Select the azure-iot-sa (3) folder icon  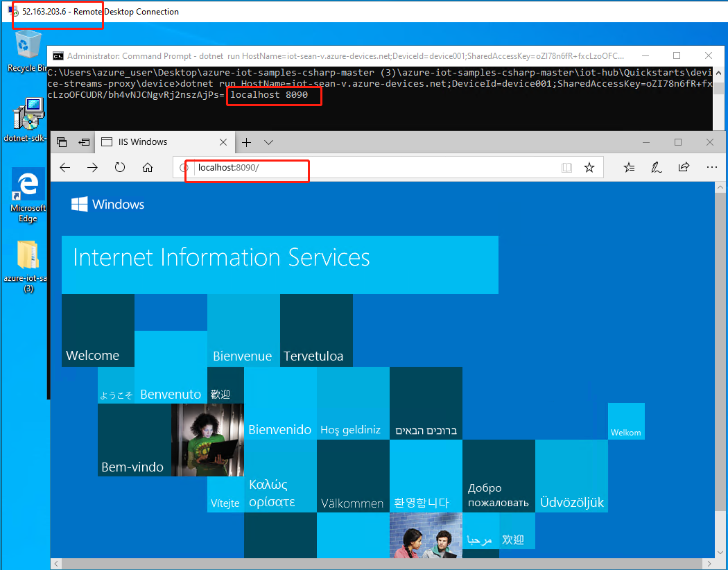click(27, 266)
